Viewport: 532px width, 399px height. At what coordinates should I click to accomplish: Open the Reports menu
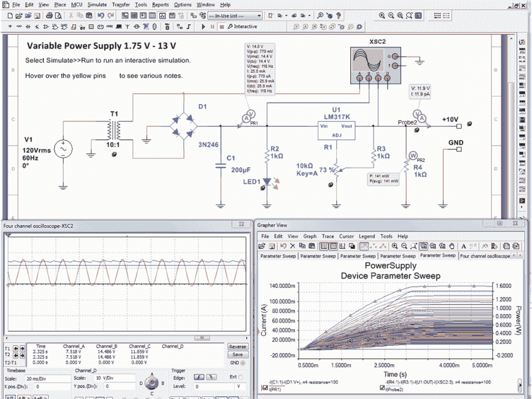160,5
